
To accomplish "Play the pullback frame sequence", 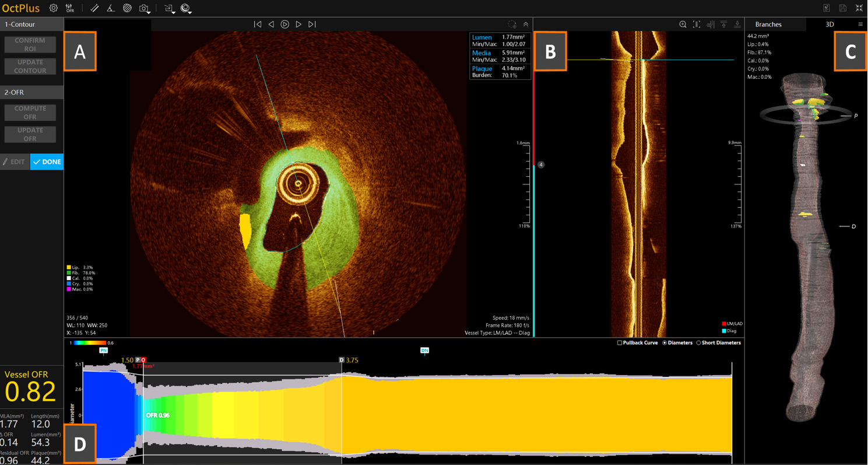I will (x=284, y=25).
